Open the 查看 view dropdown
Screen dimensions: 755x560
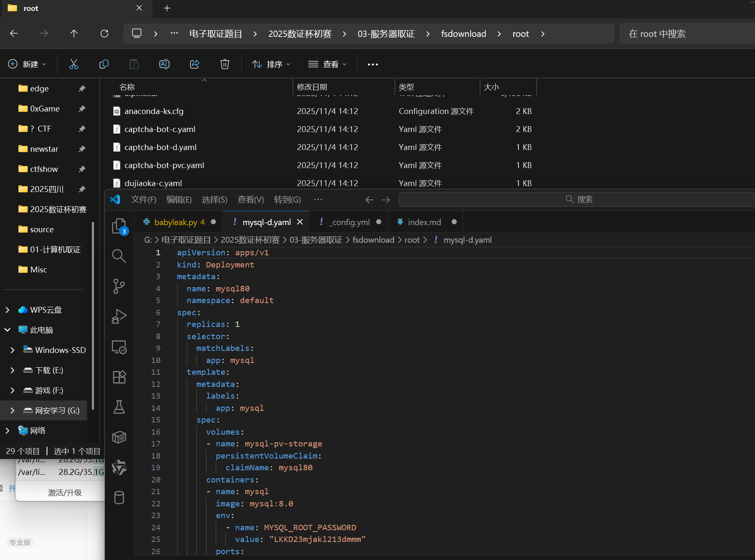(x=327, y=64)
